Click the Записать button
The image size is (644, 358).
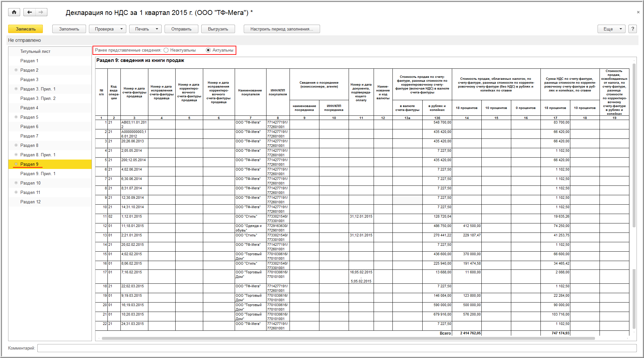coord(26,29)
